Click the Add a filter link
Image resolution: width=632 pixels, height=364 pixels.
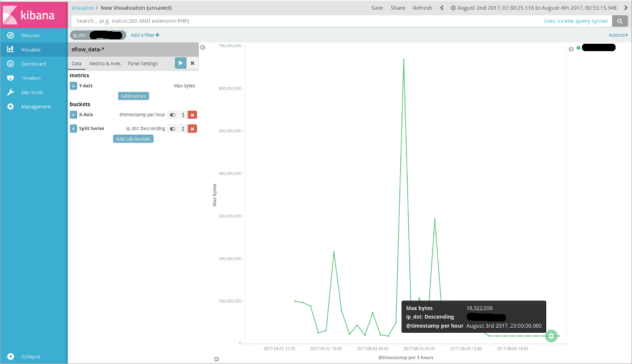145,35
